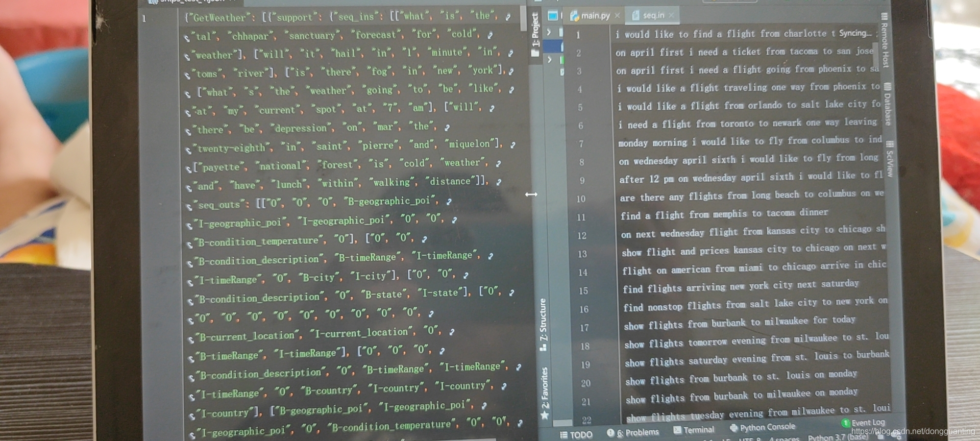
Task: Click the green Event Log notification badge
Action: 846,423
